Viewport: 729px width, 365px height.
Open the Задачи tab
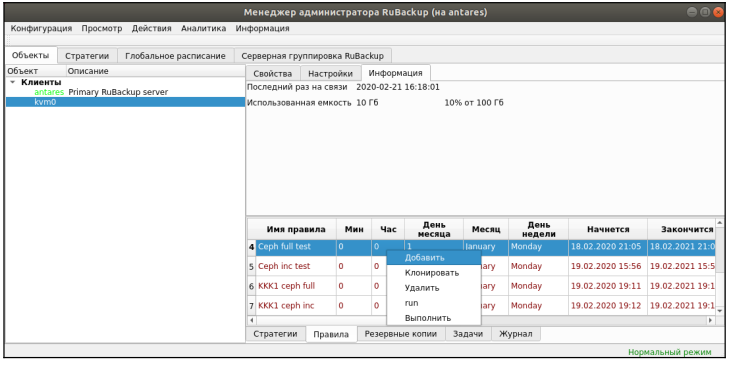click(468, 334)
